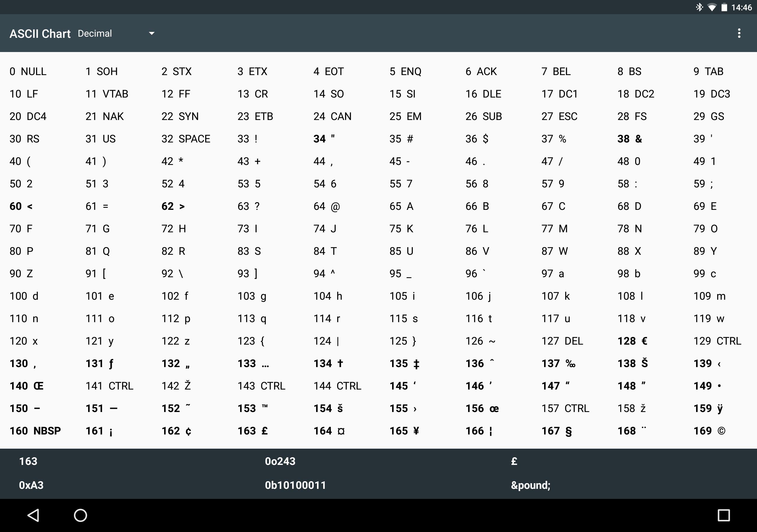
Task: Open the overflow menu
Action: click(740, 33)
